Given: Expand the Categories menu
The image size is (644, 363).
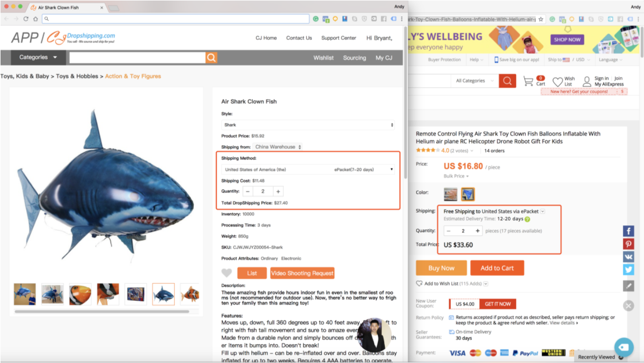Looking at the screenshot, I should [38, 57].
